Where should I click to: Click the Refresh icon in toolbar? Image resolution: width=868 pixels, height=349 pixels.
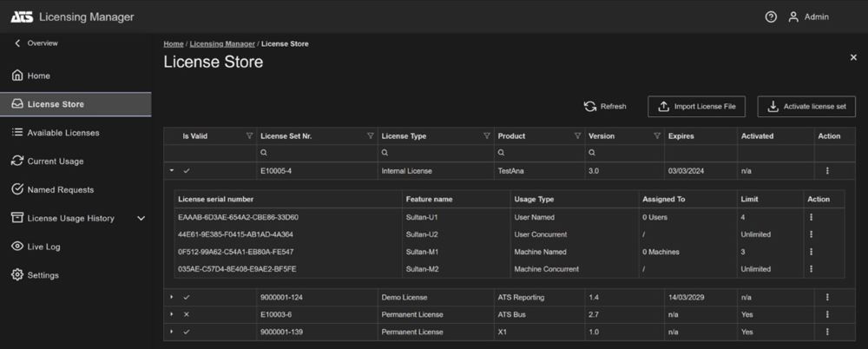(590, 107)
